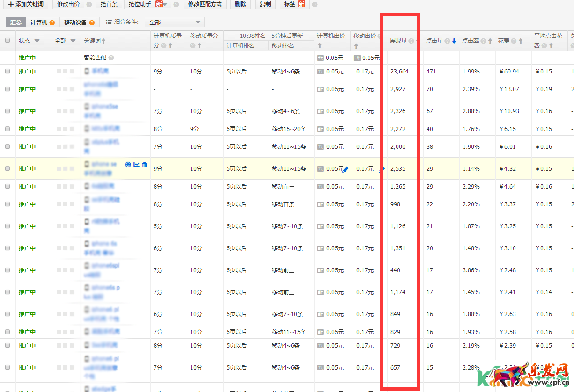Click the 标签 button
Screen dimensions: 574x392
click(x=294, y=4)
